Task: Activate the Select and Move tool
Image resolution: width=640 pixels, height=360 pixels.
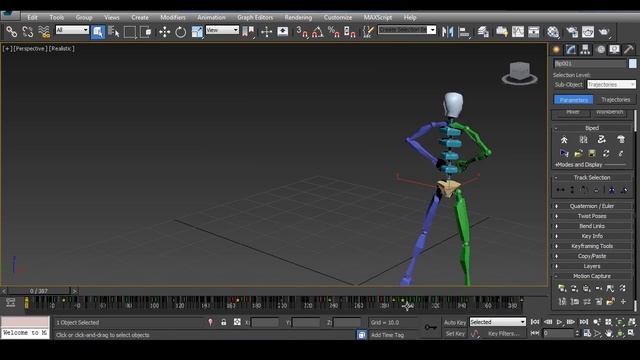Action: click(x=164, y=31)
